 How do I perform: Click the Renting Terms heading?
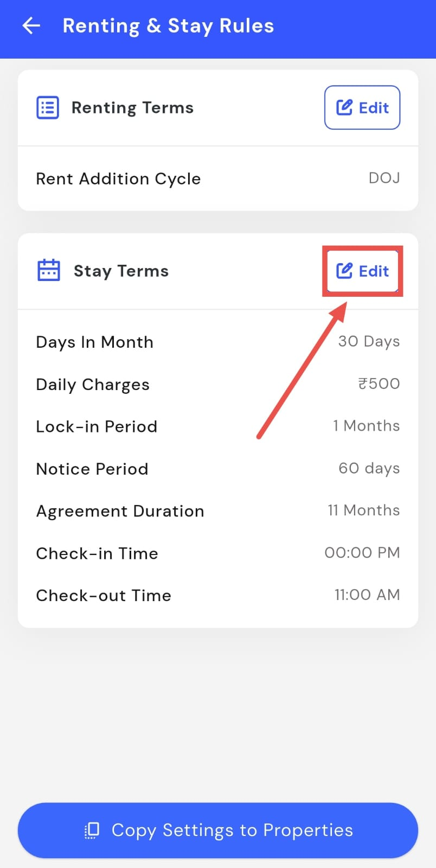132,107
